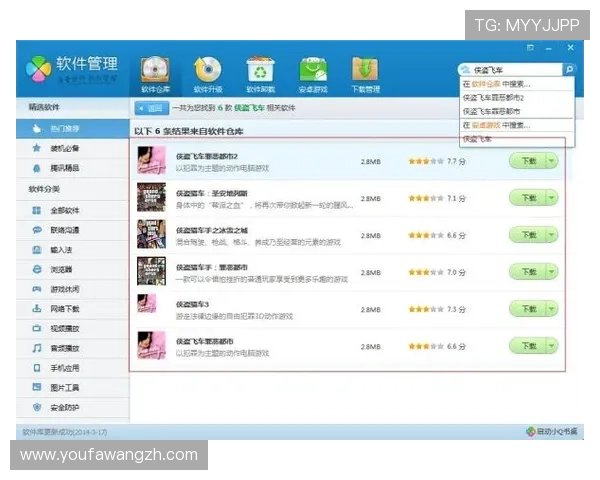Download 侠盗猎车：圣安地列斯
Viewport: 600px width, 480px height.
click(528, 198)
